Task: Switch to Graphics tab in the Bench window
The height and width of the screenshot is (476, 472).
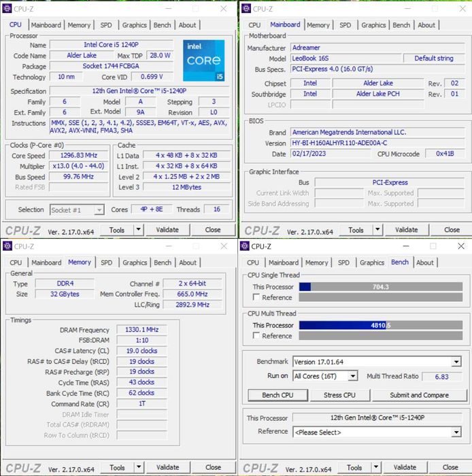Action: [372, 262]
